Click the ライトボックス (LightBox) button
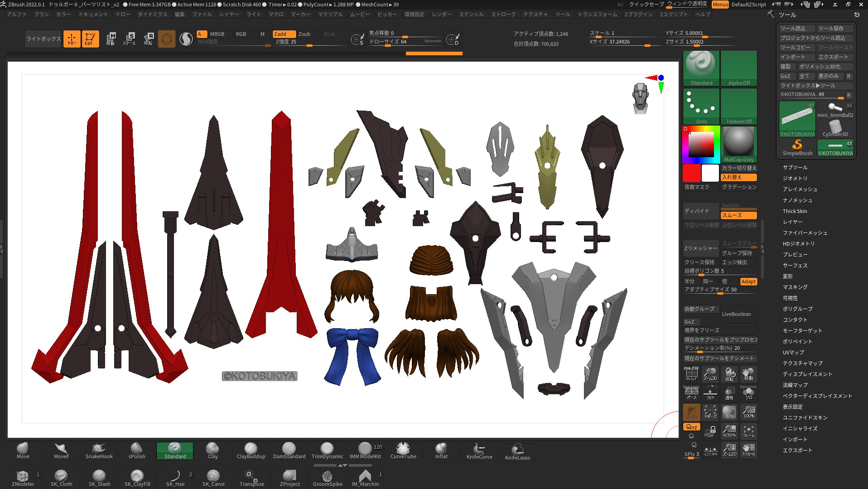Screen dimensions: 868x489 (x=43, y=39)
